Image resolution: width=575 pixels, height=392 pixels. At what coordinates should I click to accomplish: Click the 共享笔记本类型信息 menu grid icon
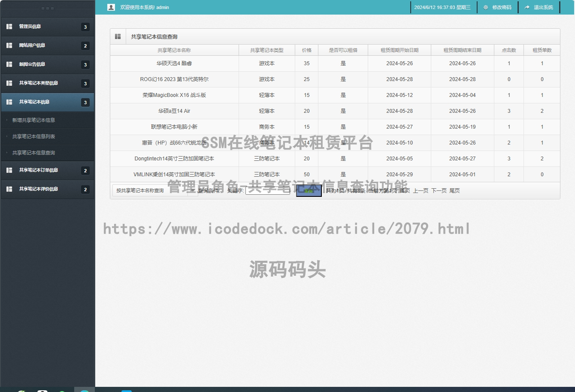click(9, 83)
